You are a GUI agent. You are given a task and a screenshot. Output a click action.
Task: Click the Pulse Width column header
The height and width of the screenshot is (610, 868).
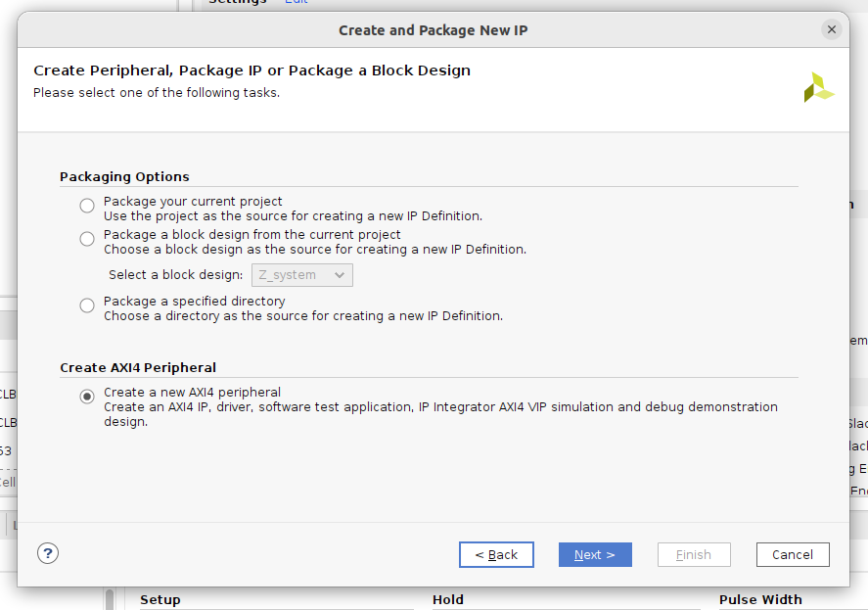pos(759,599)
